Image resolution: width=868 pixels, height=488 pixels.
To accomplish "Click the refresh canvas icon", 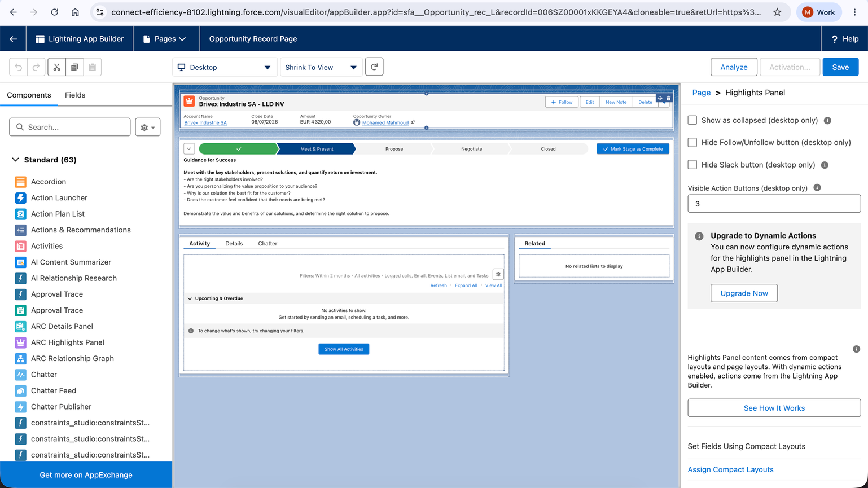I will [374, 67].
